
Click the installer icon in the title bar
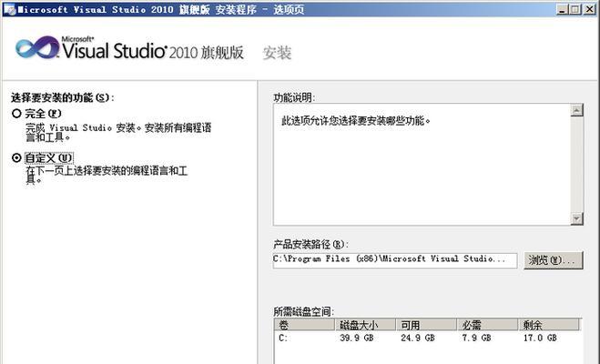pyautogui.click(x=10, y=10)
